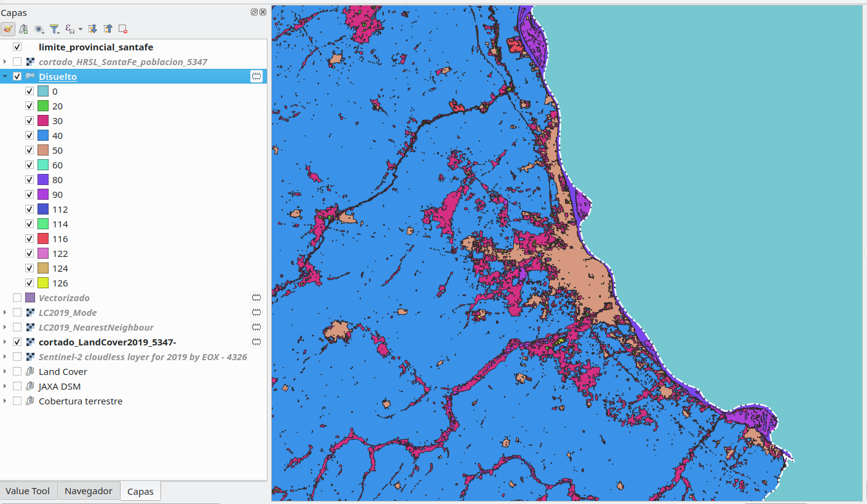Uncheck the class 40 legend checkbox
867x504 pixels.
pos(30,135)
